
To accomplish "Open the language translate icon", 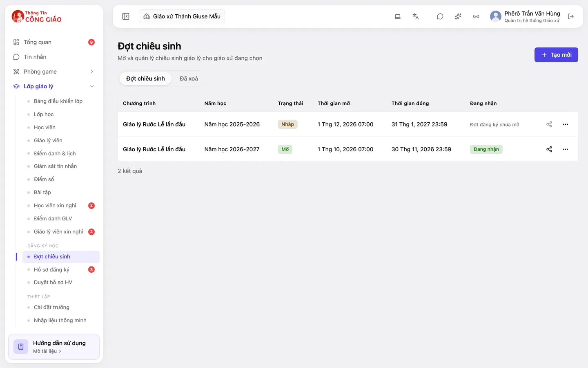I will (x=416, y=16).
